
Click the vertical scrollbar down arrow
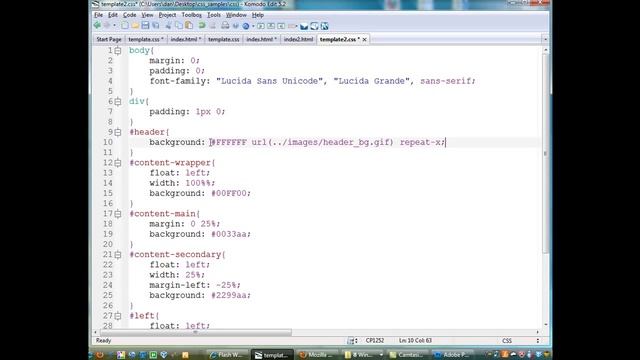click(546, 324)
